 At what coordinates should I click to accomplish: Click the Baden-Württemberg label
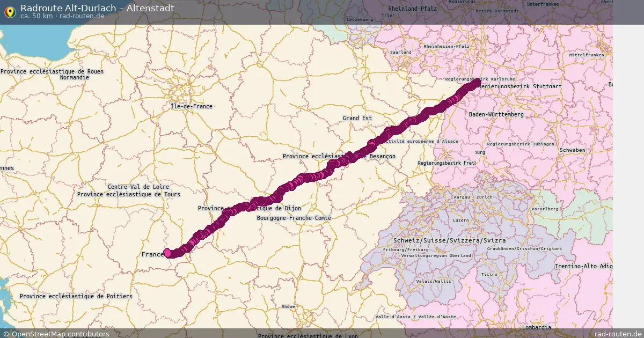point(496,115)
